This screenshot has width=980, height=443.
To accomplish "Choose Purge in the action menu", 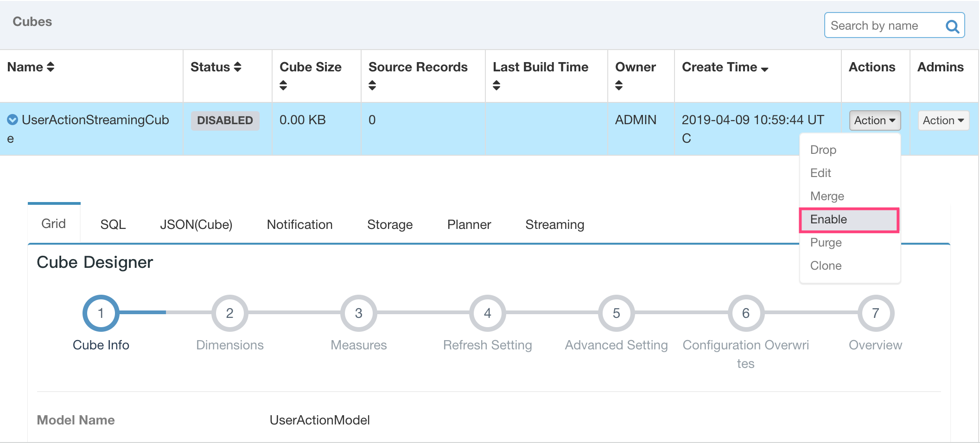I will point(826,243).
